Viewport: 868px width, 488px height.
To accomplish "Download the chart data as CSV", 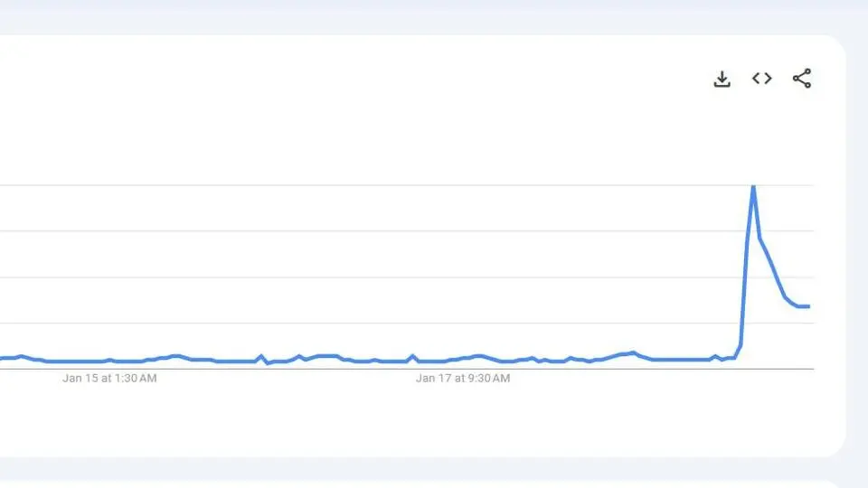I will click(722, 80).
